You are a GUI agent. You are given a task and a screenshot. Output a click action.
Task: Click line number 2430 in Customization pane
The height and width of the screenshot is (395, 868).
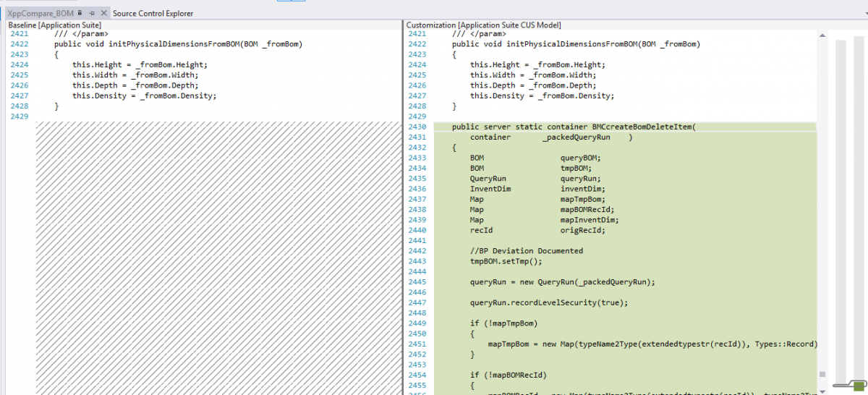coord(417,127)
